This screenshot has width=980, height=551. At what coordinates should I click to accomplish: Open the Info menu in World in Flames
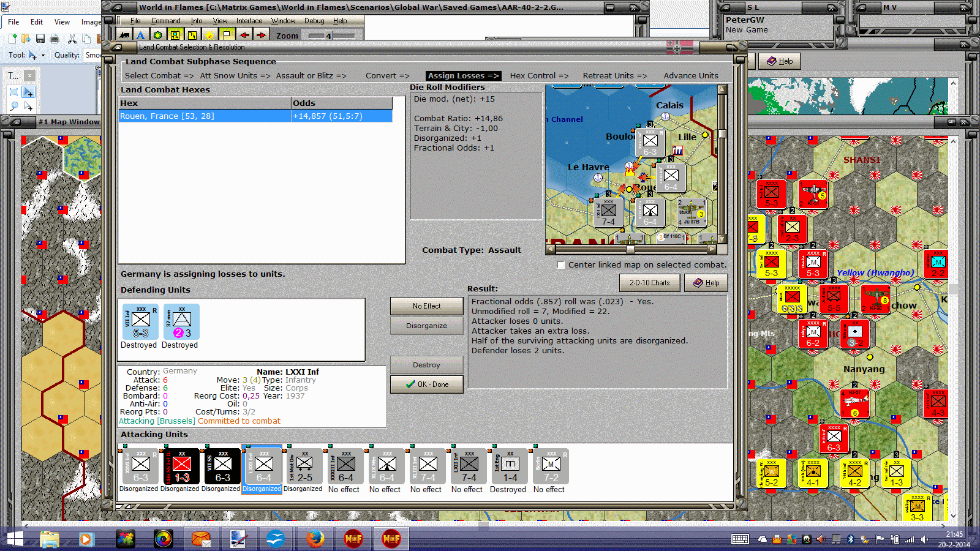[197, 21]
